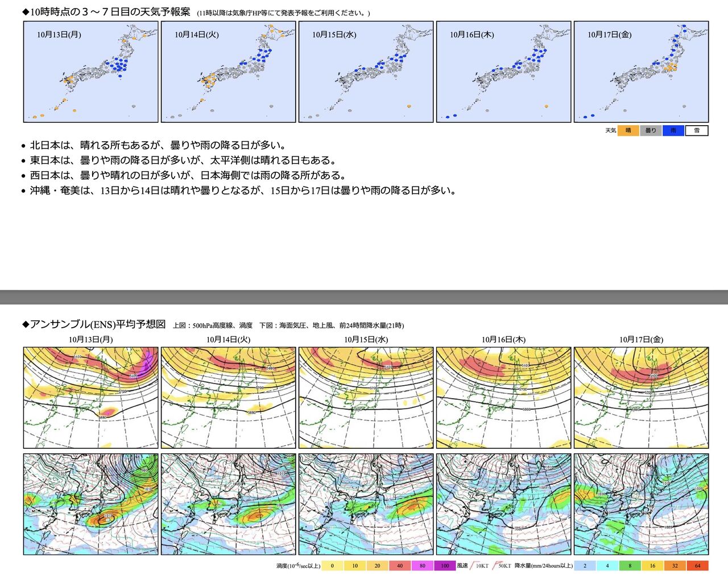
Task: View the surface pressure and precipitation chart for 10月13日(月)
Action: 90,504
